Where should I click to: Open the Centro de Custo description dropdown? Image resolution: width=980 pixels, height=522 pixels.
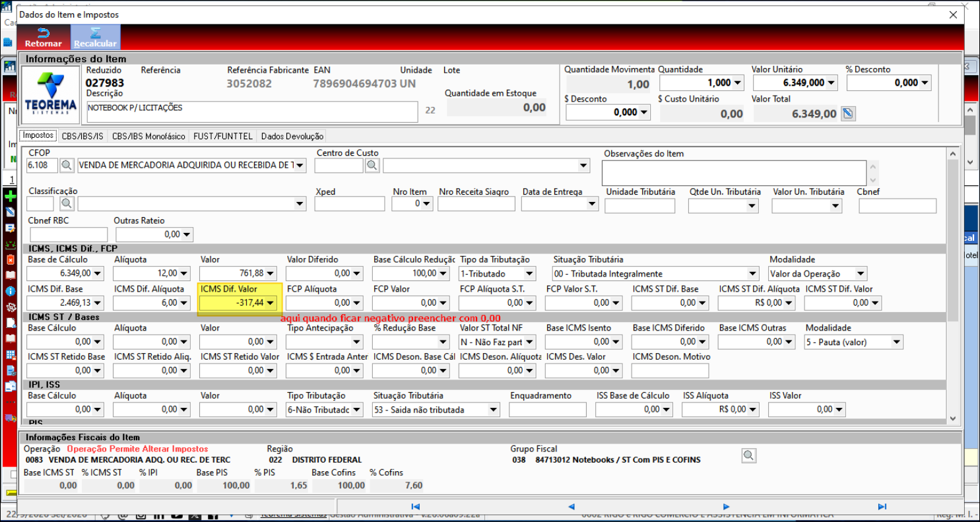[583, 166]
